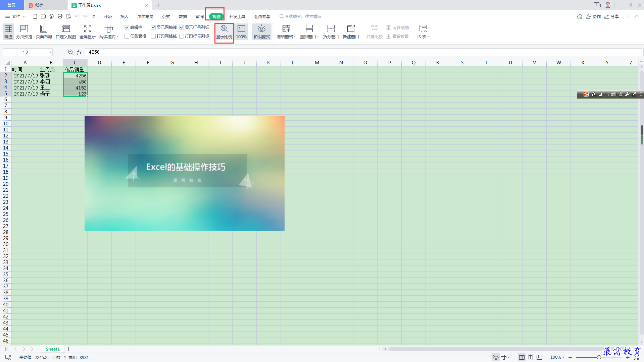644x362 pixels.
Task: Click 并排比较 side-by-side compare icon
Action: coord(375,32)
